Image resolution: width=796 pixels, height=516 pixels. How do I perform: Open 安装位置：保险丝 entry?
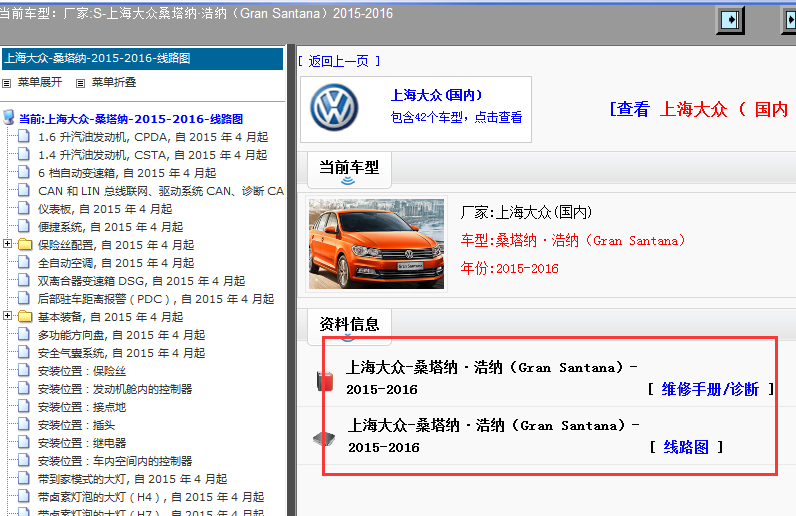82,371
